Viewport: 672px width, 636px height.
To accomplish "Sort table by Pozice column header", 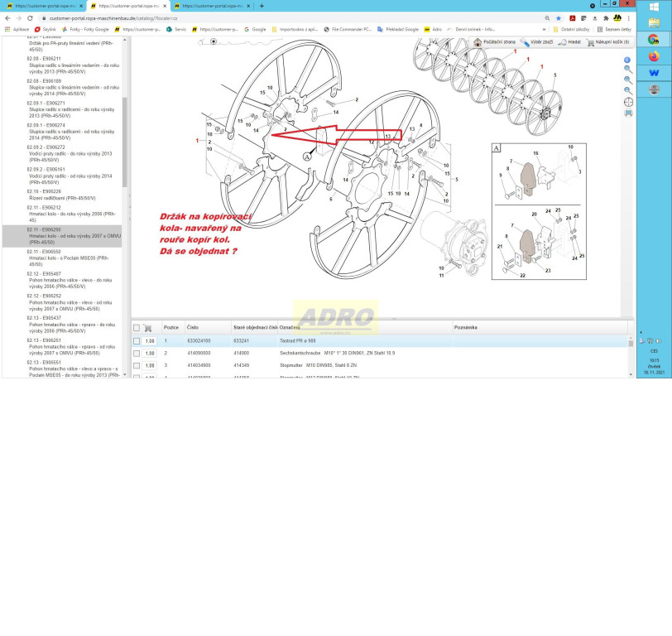I will (x=171, y=328).
